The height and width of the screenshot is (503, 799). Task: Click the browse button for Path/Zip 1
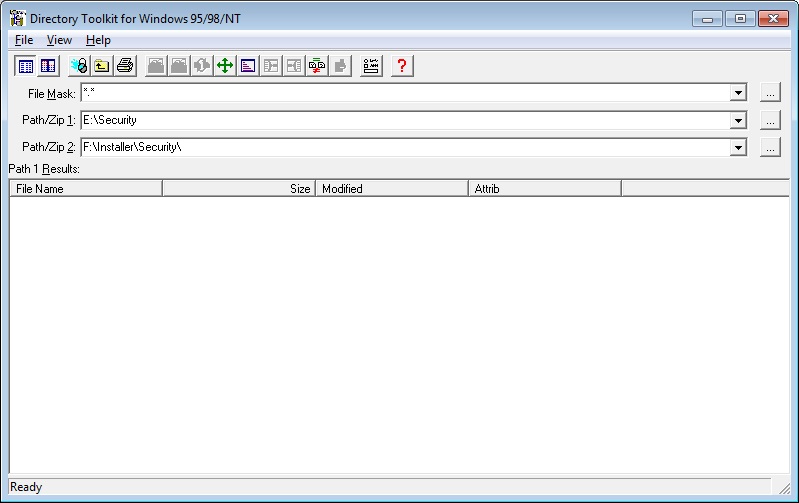770,121
